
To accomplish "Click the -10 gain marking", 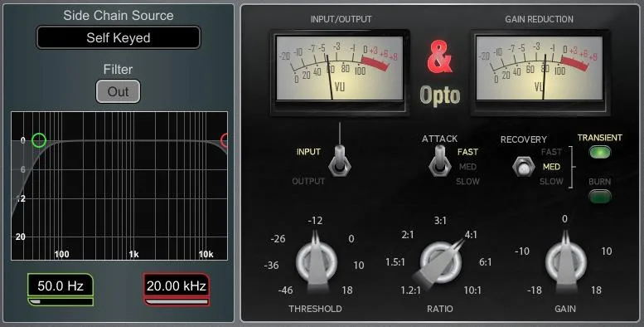I will click(x=522, y=251).
